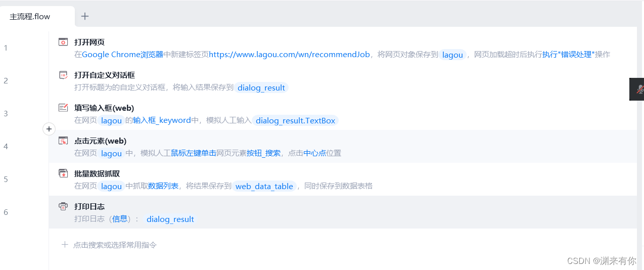Select the 打开自定义对话框 step title
Image resolution: width=644 pixels, height=270 pixels.
tap(105, 75)
